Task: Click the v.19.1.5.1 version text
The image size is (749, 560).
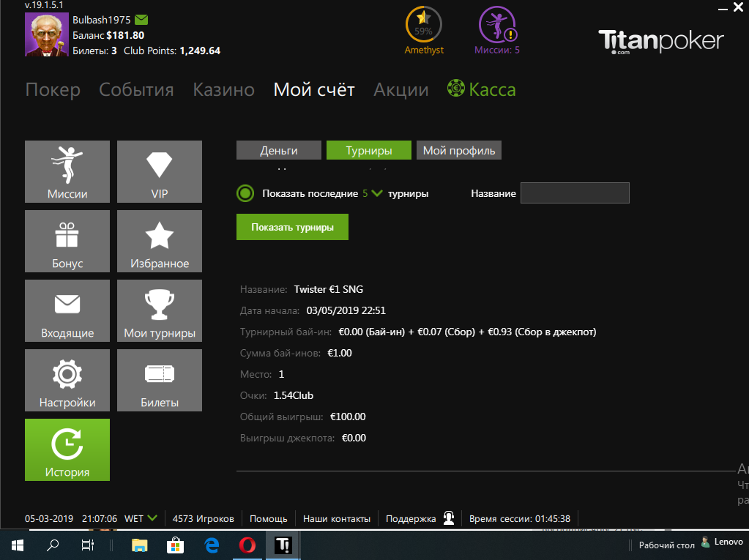Action: pos(44,5)
